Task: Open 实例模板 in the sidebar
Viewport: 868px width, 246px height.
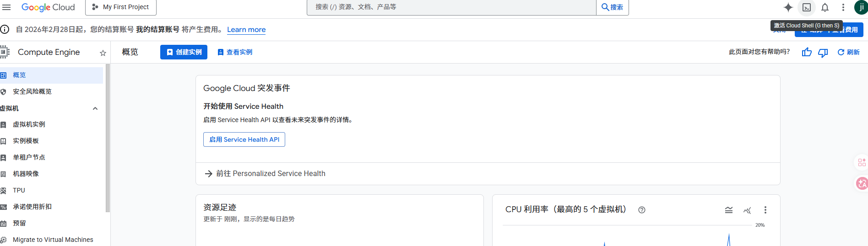Action: (51, 141)
